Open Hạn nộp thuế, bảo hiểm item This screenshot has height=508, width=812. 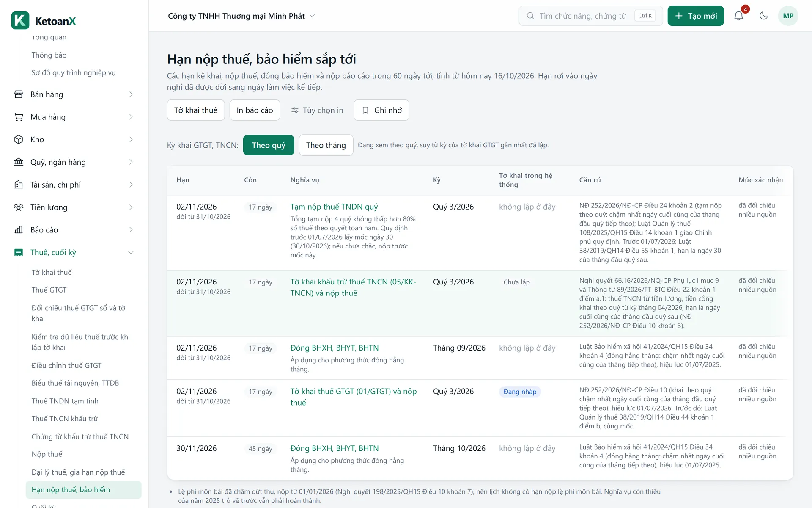[x=84, y=490]
